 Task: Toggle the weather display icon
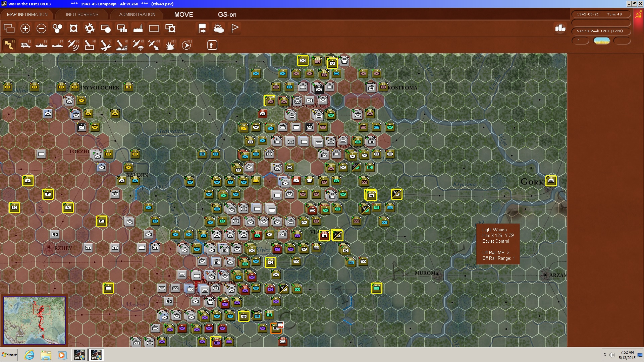tap(218, 28)
